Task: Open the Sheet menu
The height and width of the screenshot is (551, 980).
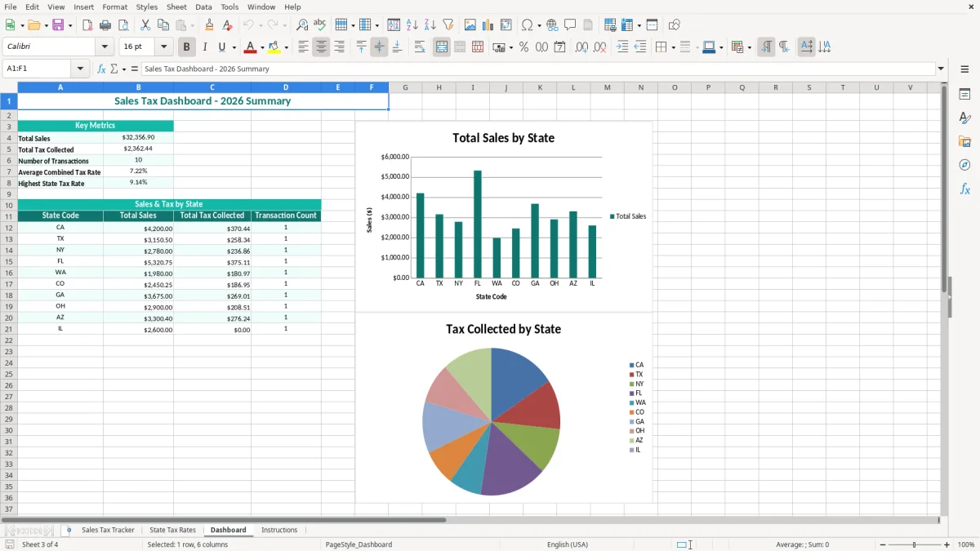Action: click(176, 7)
